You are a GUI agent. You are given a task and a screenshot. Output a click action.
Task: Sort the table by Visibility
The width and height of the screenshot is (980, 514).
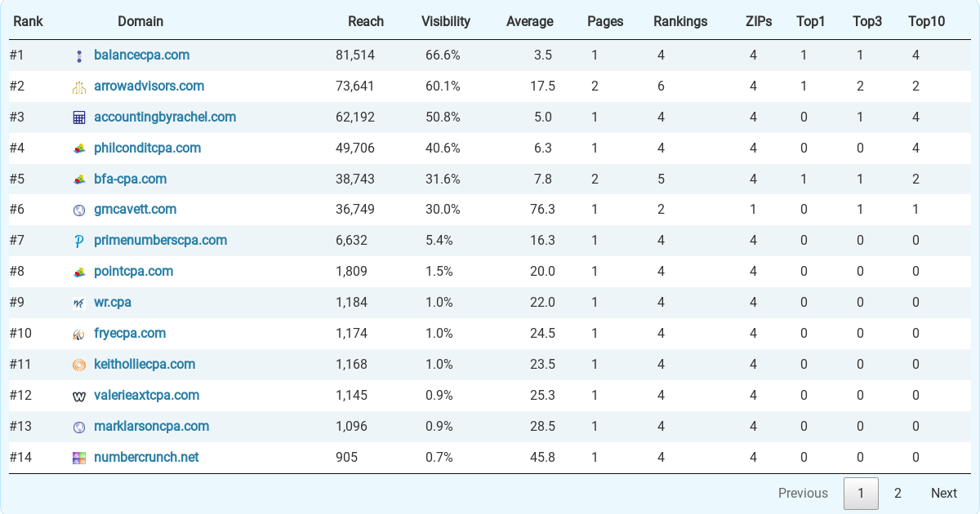click(445, 21)
